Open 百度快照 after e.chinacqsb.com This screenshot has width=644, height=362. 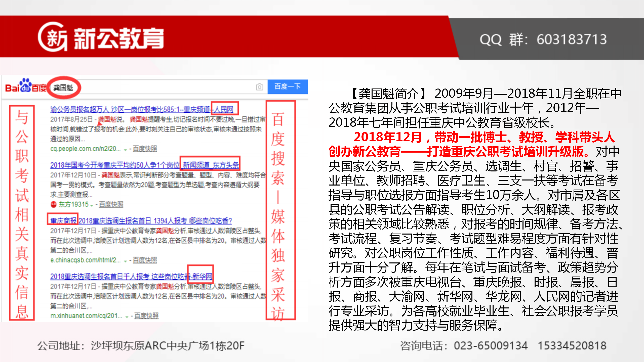point(145,260)
